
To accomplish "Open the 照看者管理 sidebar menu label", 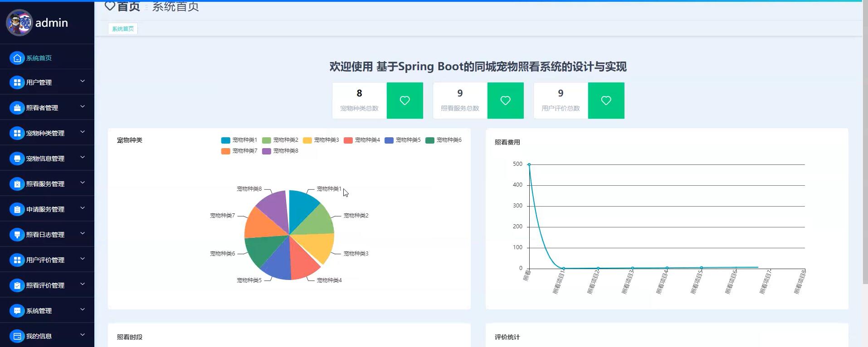I will pyautogui.click(x=42, y=108).
